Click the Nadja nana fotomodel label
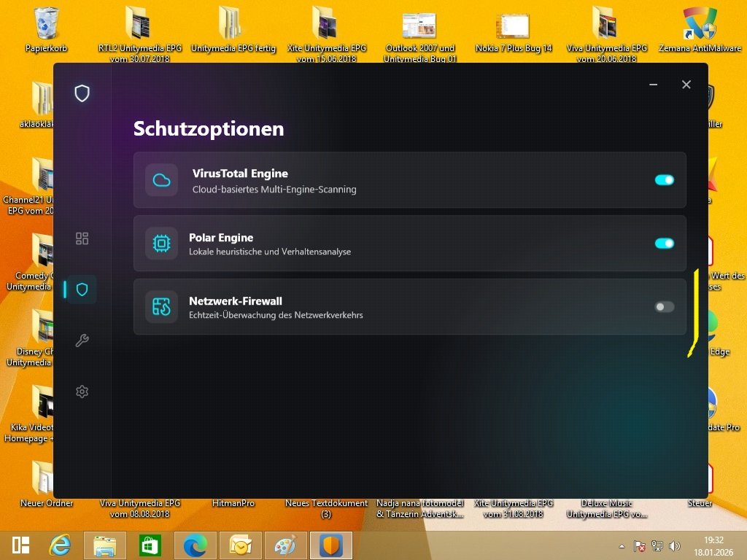747x560 pixels. tap(419, 508)
